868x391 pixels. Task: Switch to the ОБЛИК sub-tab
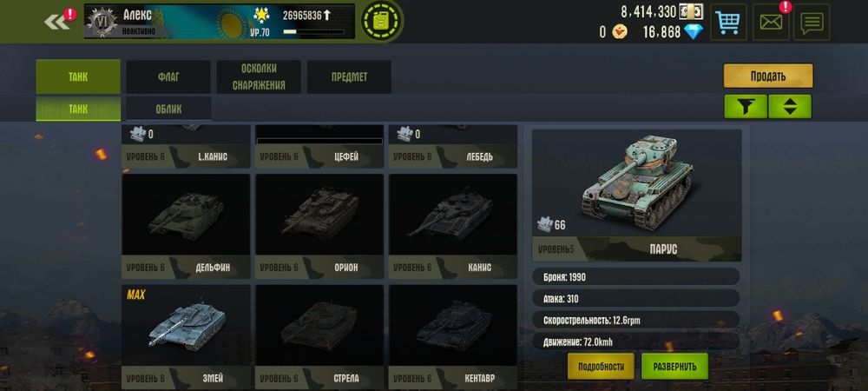[169, 109]
